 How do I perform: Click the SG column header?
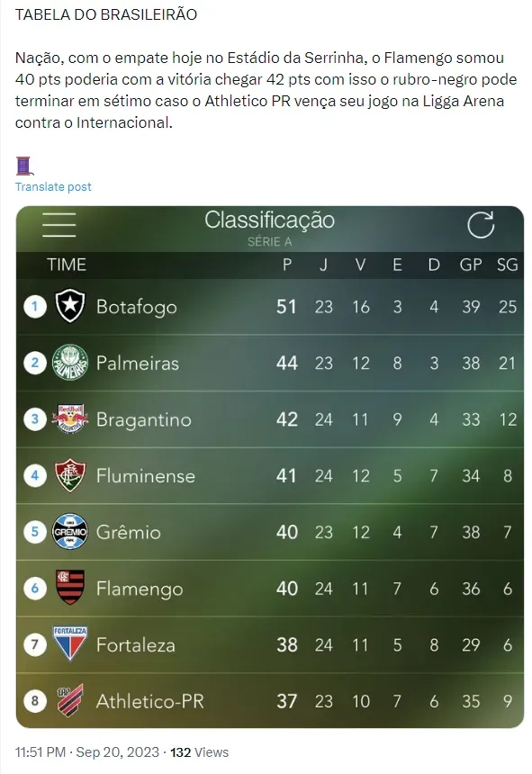point(508,265)
